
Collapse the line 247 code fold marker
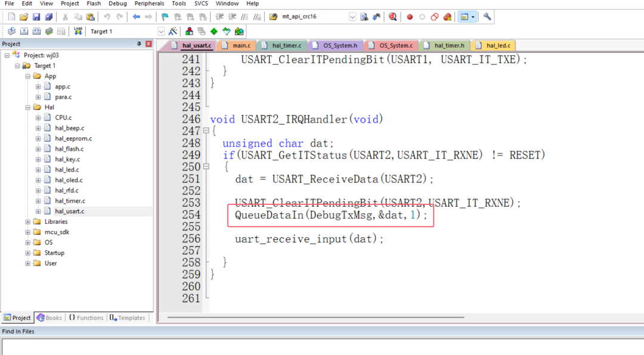pyautogui.click(x=206, y=131)
